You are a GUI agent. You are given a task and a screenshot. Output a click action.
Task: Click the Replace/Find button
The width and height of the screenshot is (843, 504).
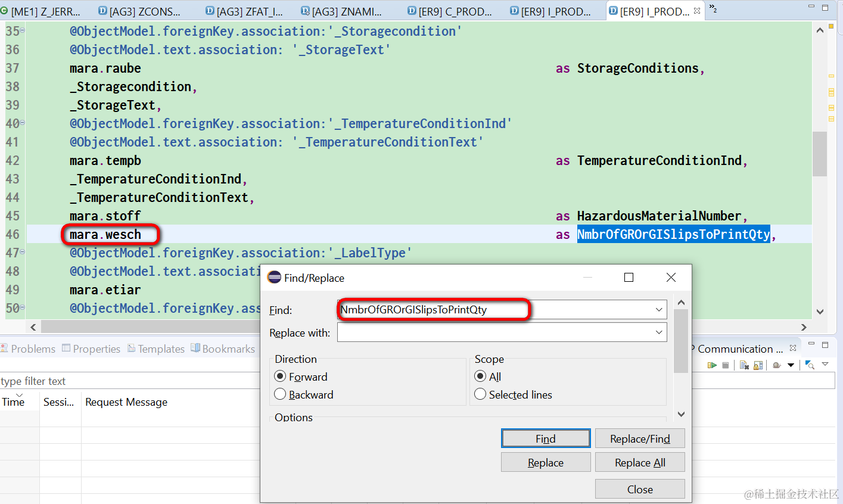coord(640,438)
